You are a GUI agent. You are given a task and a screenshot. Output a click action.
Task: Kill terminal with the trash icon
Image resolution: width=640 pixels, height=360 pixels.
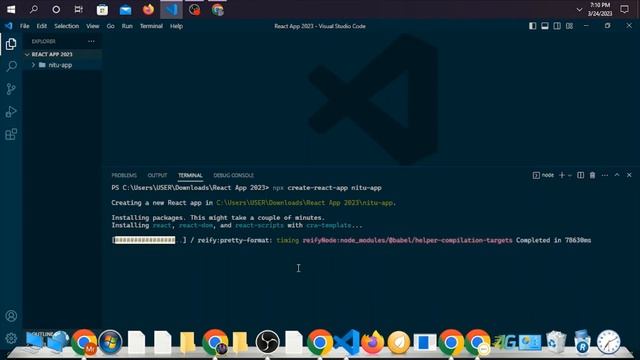click(592, 175)
